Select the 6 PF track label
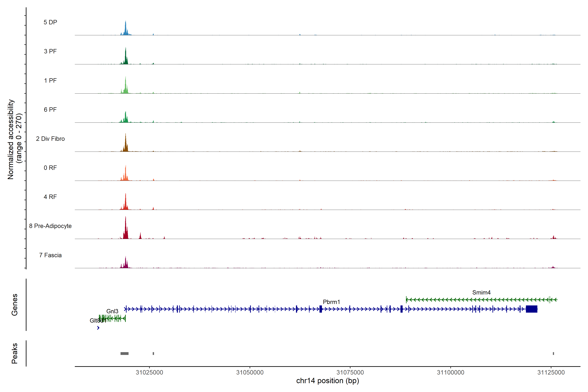This screenshot has width=588, height=392. (x=50, y=109)
